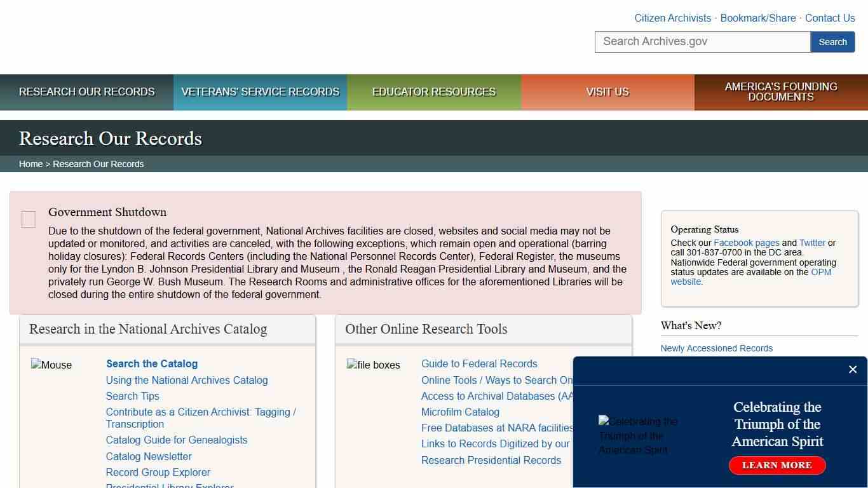Open the Visit Us section
This screenshot has width=868, height=488.
coord(607,92)
